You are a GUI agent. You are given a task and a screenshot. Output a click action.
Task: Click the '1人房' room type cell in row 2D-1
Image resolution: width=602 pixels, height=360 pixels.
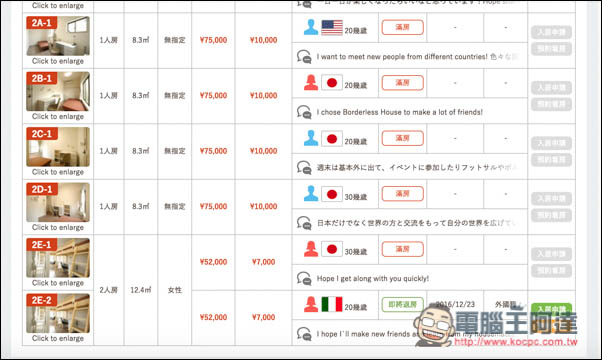click(x=109, y=206)
